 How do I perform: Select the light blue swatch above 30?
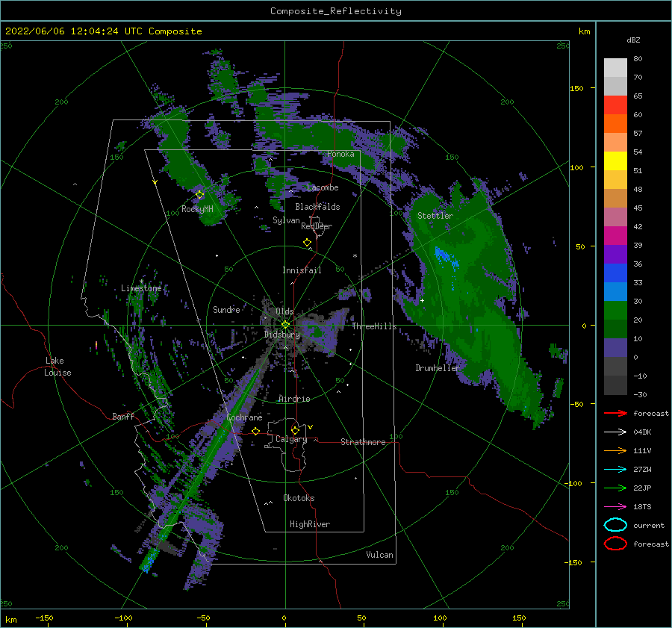point(615,291)
